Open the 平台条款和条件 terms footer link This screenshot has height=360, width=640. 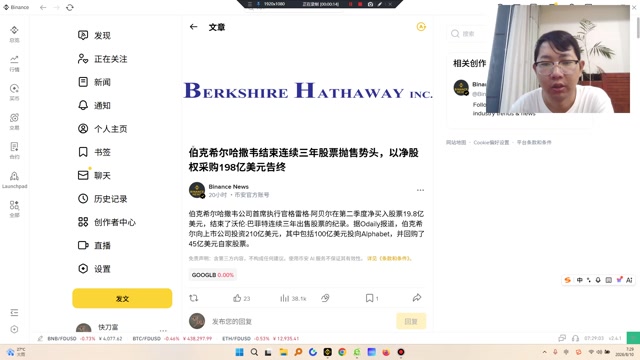tap(534, 142)
